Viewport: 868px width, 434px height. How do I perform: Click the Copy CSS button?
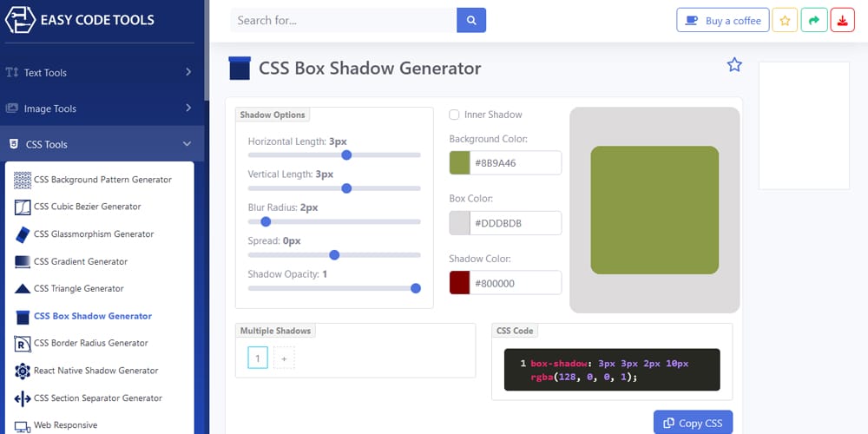693,423
